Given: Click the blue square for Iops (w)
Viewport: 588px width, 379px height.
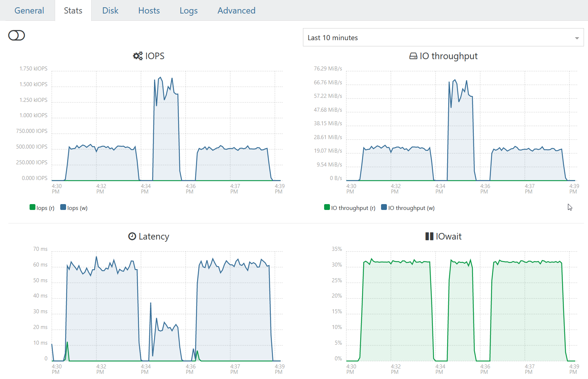Looking at the screenshot, I should [x=63, y=207].
